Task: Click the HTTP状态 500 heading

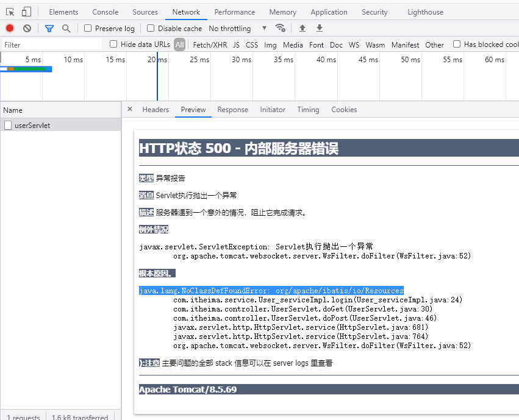Action: coord(238,148)
